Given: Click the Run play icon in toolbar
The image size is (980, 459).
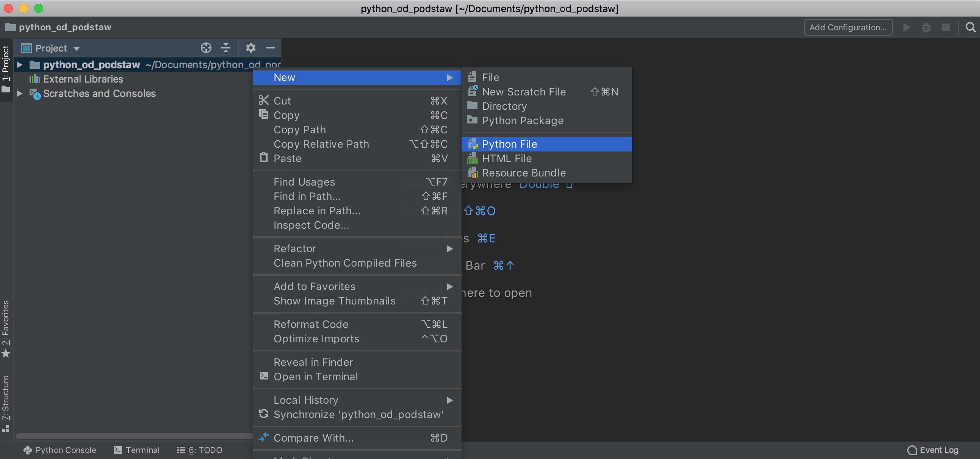Looking at the screenshot, I should (906, 27).
